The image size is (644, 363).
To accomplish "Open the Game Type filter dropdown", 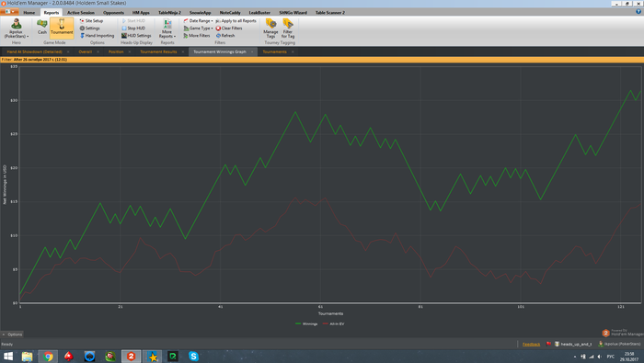I will point(198,28).
